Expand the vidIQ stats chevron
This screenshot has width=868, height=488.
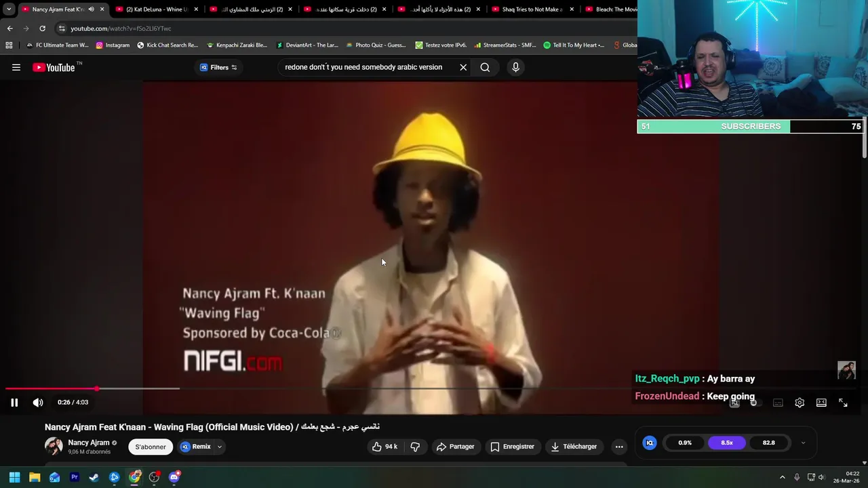pyautogui.click(x=803, y=443)
